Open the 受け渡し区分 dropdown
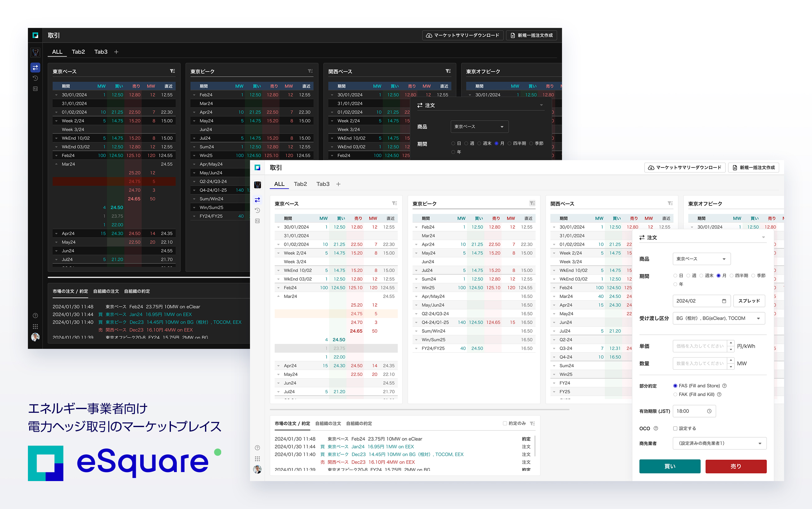Screen dimensions: 812x509 point(719,318)
